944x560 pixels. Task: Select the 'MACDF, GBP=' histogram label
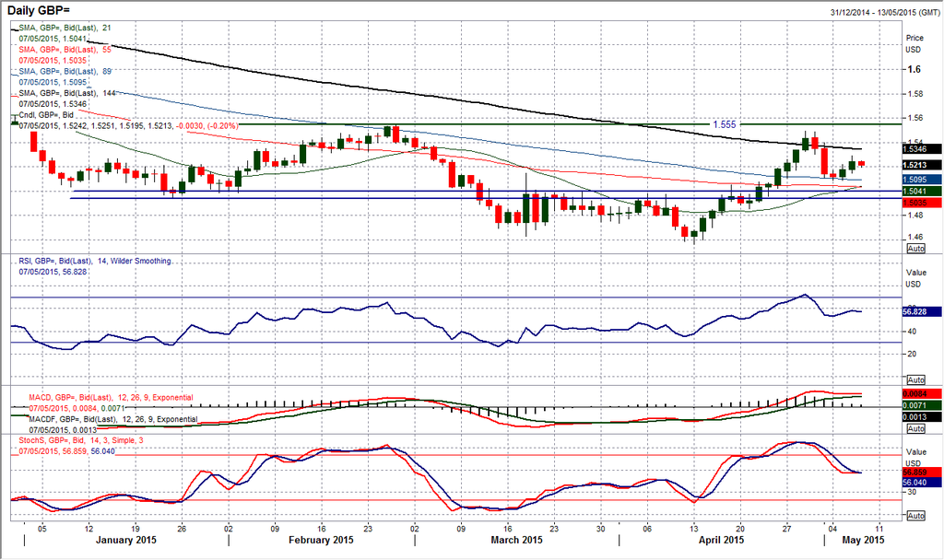113,419
